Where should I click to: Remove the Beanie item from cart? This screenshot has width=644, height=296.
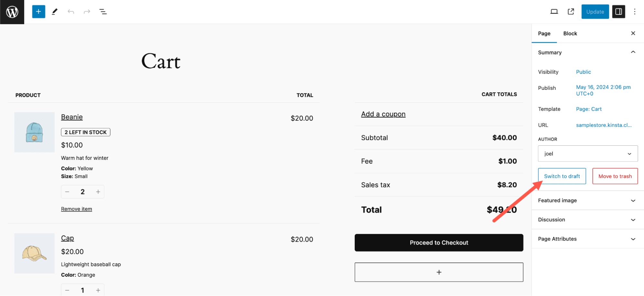pyautogui.click(x=76, y=208)
